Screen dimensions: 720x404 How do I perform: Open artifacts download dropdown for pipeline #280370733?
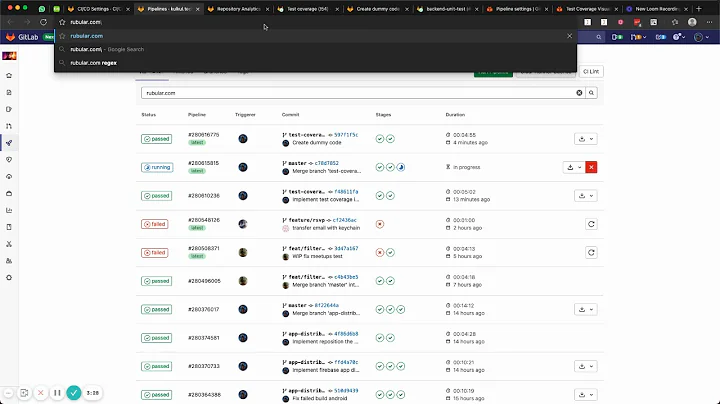coord(585,366)
